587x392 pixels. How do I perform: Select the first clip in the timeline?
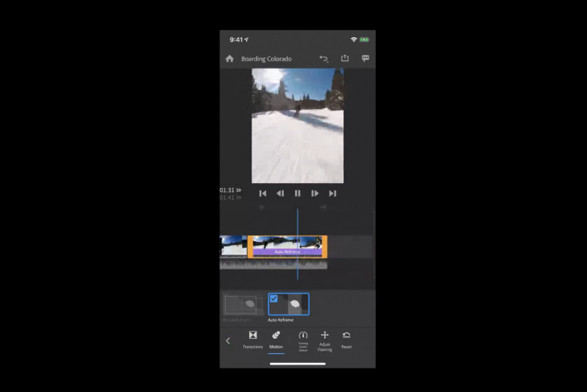[233, 246]
